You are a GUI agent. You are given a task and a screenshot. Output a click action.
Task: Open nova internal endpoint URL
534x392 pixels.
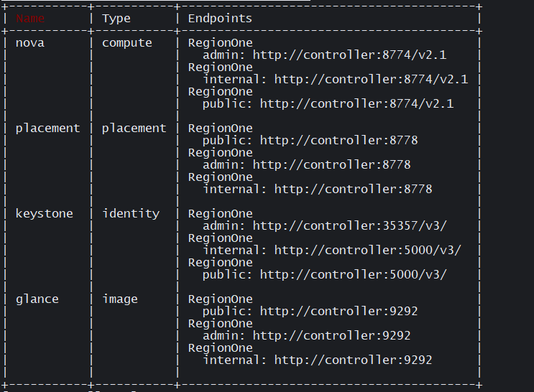(x=371, y=80)
